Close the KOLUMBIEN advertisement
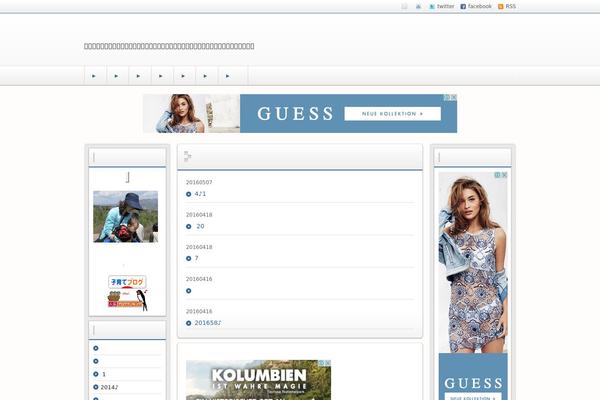Image resolution: width=600 pixels, height=400 pixels. click(328, 363)
